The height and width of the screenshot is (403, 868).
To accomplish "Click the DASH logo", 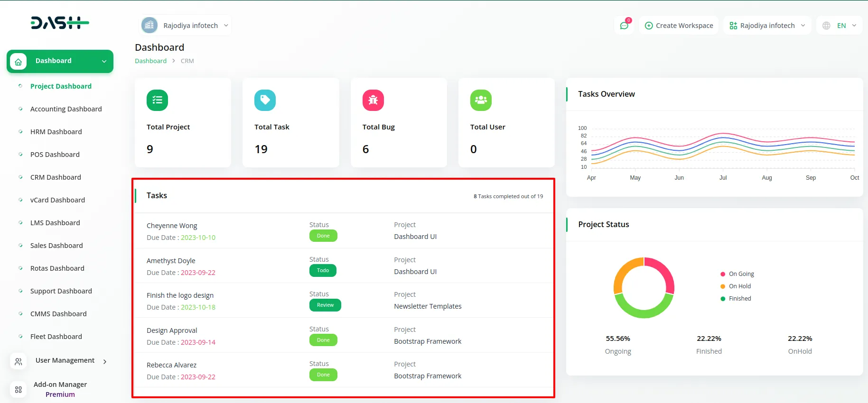I will (x=60, y=23).
